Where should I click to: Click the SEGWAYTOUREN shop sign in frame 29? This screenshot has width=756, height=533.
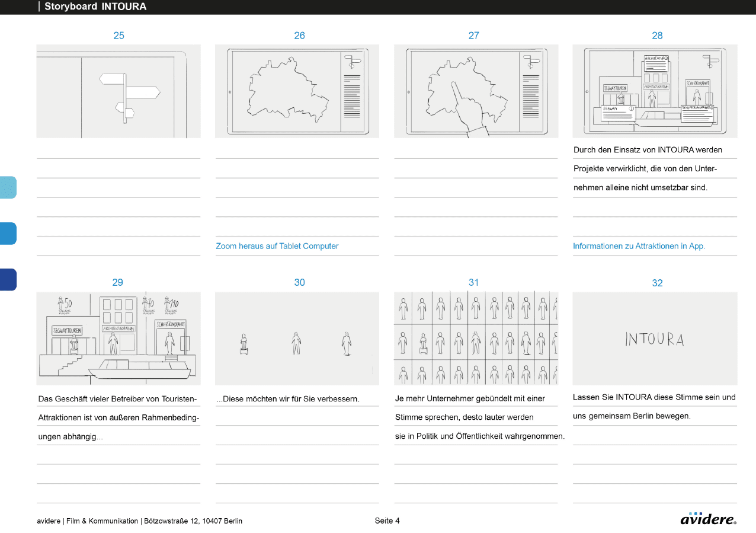(x=67, y=330)
